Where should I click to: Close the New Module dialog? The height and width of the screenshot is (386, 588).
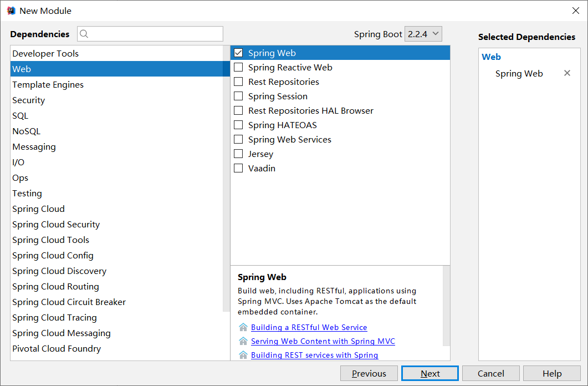(x=576, y=11)
